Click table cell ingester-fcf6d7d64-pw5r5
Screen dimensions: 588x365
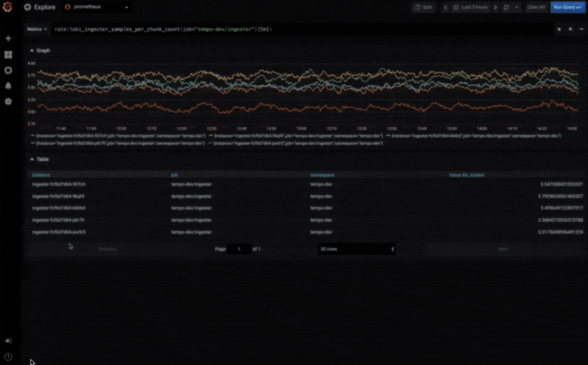(x=59, y=232)
